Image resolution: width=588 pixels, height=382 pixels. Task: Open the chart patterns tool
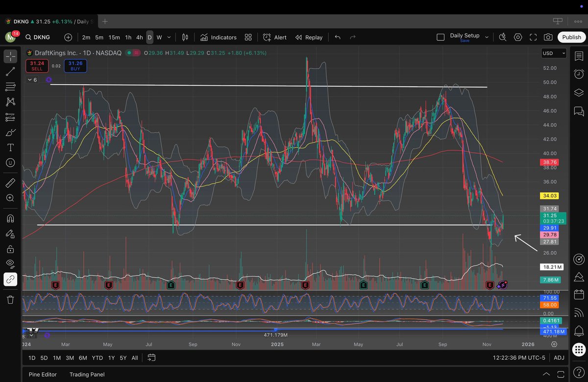[x=10, y=102]
